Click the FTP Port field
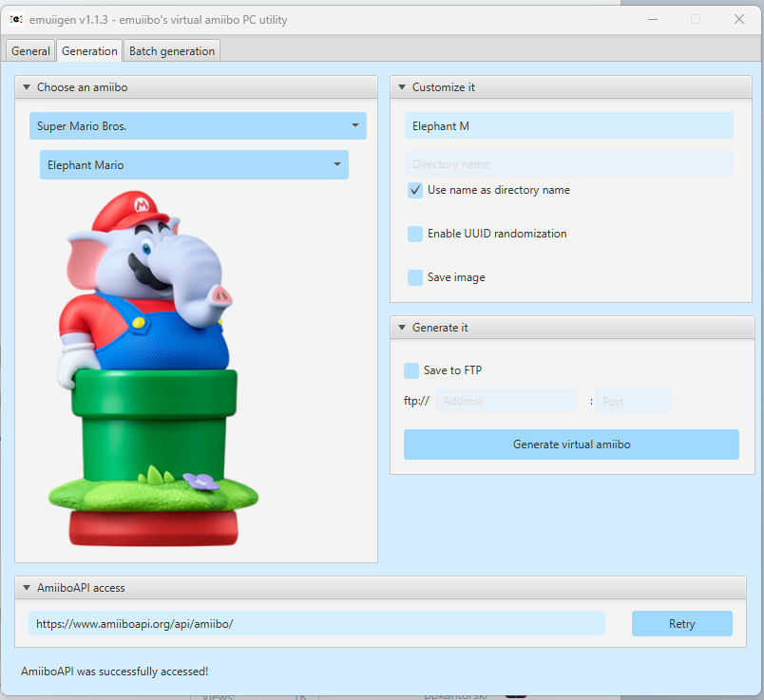The width and height of the screenshot is (764, 700). (633, 401)
